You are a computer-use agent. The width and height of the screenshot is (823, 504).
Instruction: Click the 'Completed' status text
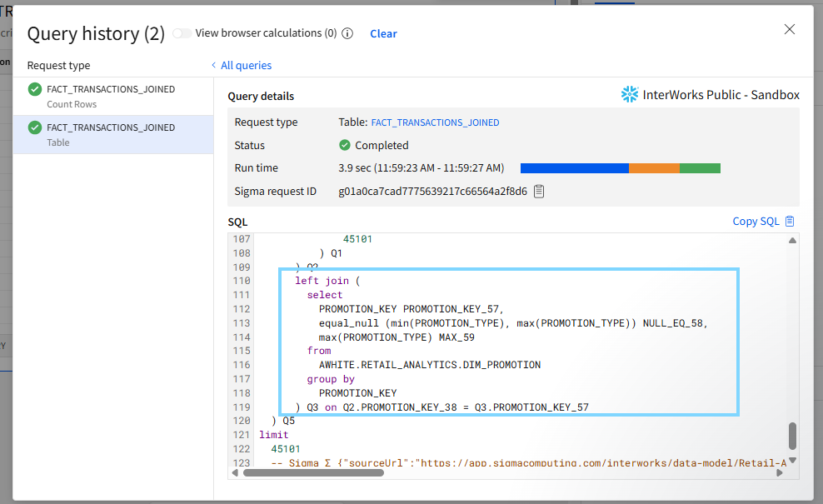(382, 145)
